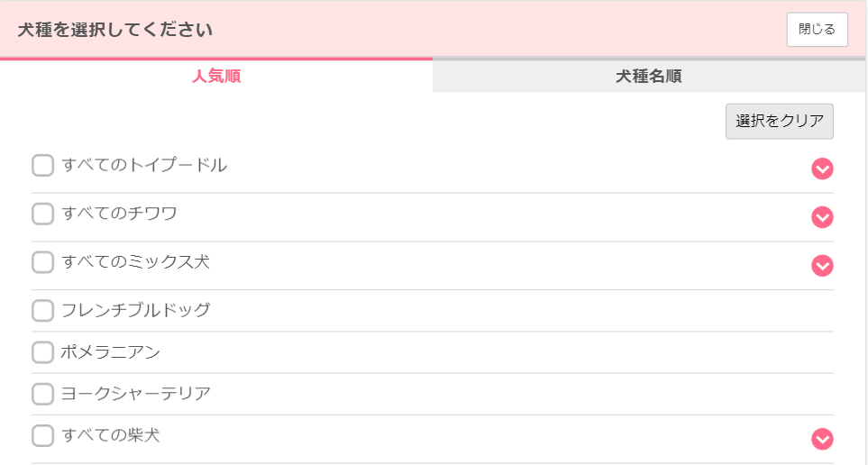Viewport: 868px width, 465px height.
Task: Switch to the 犬種名順 tab
Action: tap(649, 76)
